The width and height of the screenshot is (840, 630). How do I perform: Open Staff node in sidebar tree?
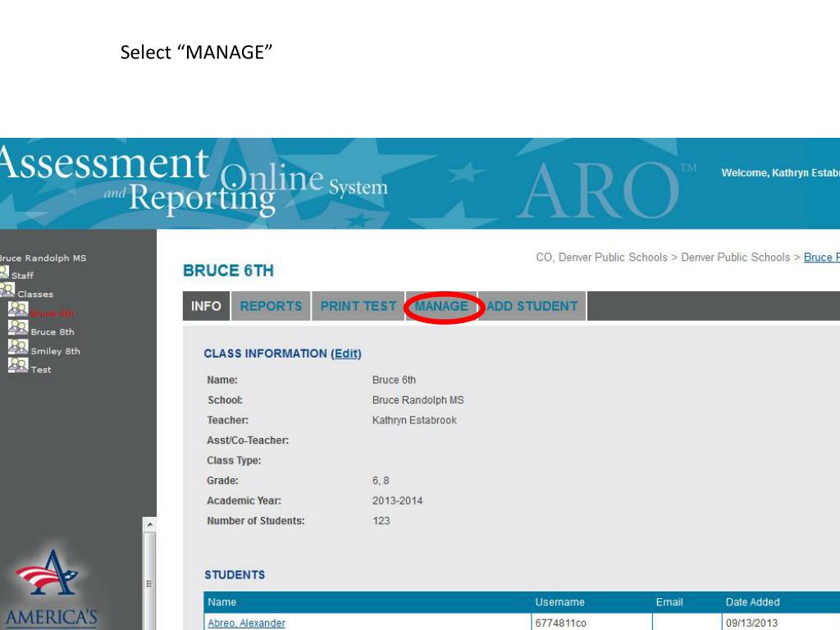(x=22, y=276)
